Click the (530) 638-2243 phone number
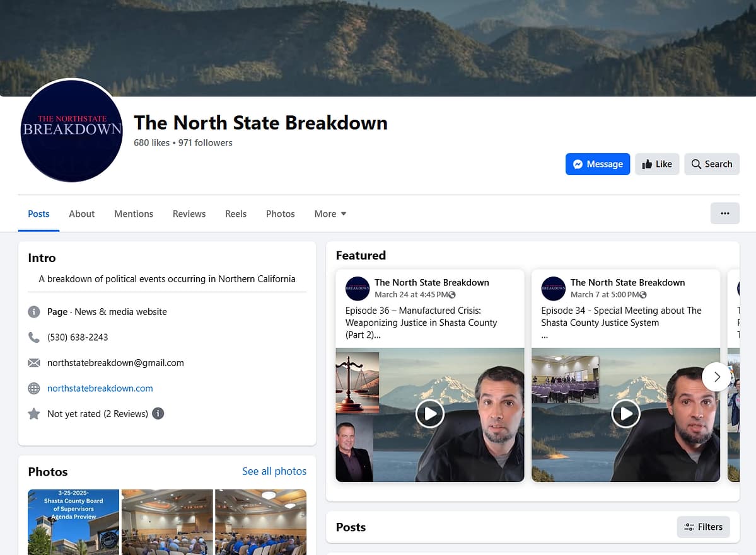Viewport: 756px width, 555px height. (x=78, y=337)
